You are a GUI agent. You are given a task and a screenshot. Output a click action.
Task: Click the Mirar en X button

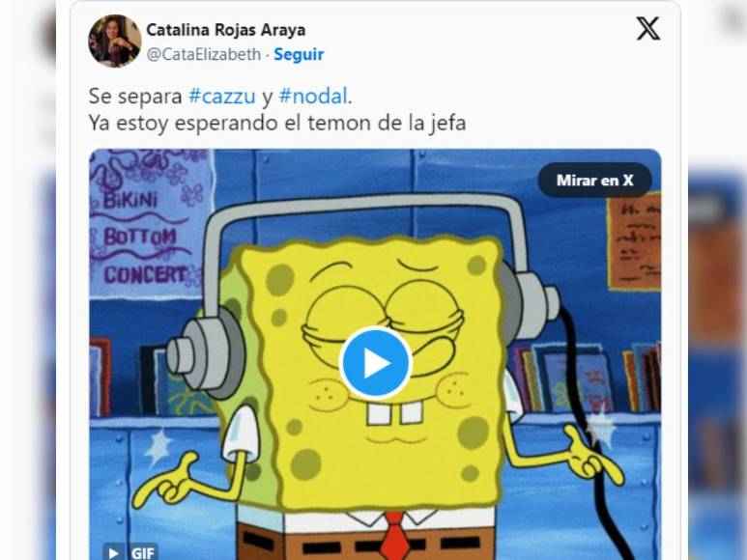[x=594, y=181]
